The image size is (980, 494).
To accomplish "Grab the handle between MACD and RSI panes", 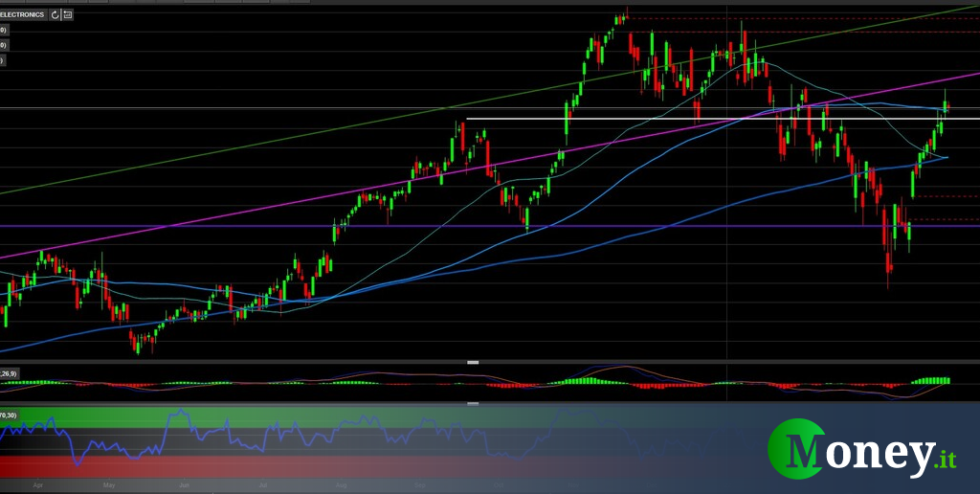I will coord(473,404).
